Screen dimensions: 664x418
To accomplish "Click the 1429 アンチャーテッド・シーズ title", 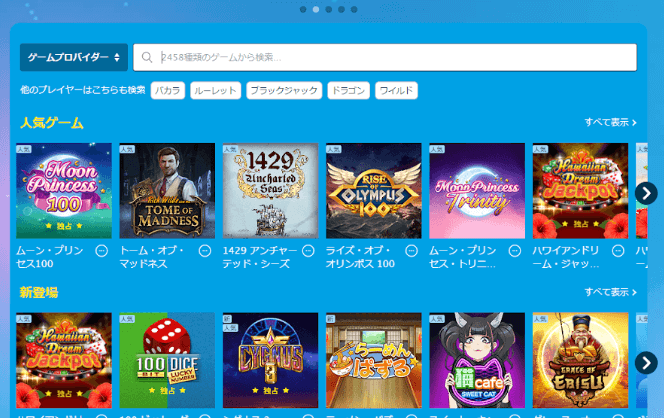I will pos(260,257).
